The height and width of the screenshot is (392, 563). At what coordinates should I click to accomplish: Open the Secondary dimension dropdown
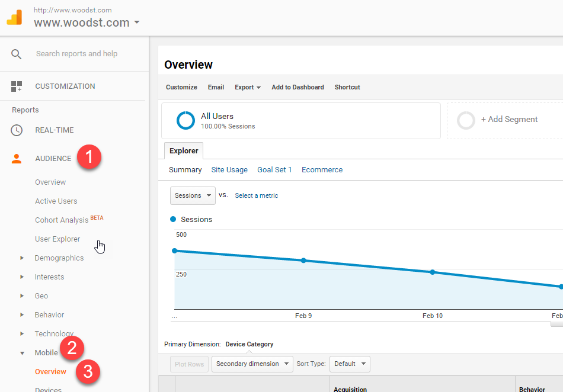(x=252, y=364)
